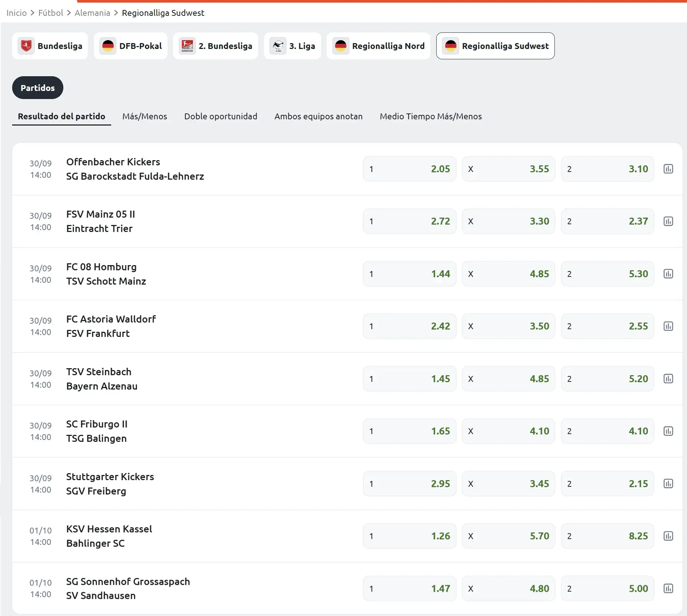Open statistics for TSV Steinbach match

(x=668, y=379)
